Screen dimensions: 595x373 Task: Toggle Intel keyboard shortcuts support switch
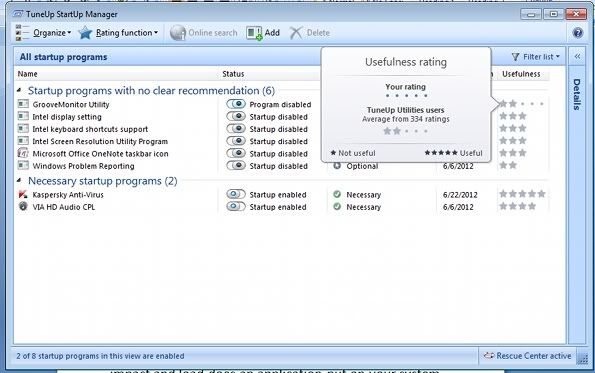[236, 129]
